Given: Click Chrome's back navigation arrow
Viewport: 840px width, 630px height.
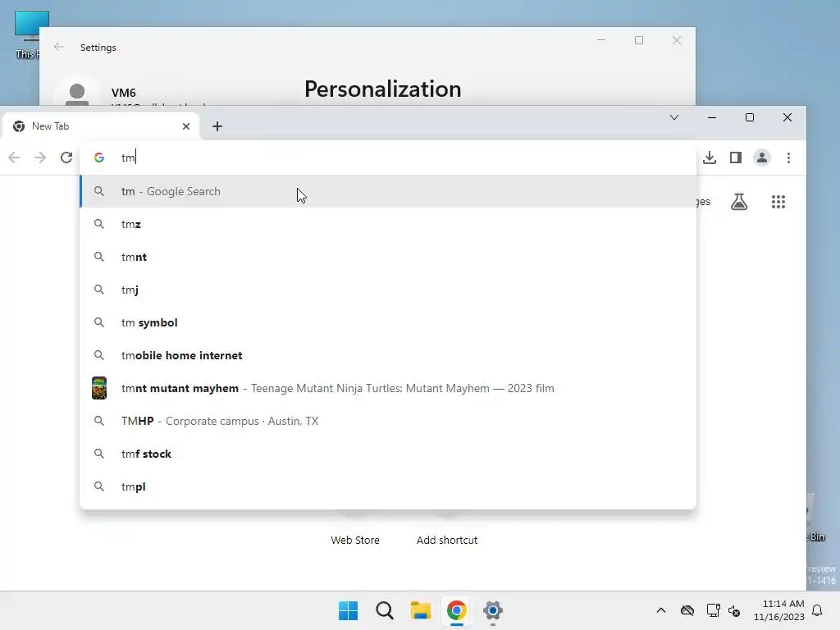Looking at the screenshot, I should [x=14, y=157].
